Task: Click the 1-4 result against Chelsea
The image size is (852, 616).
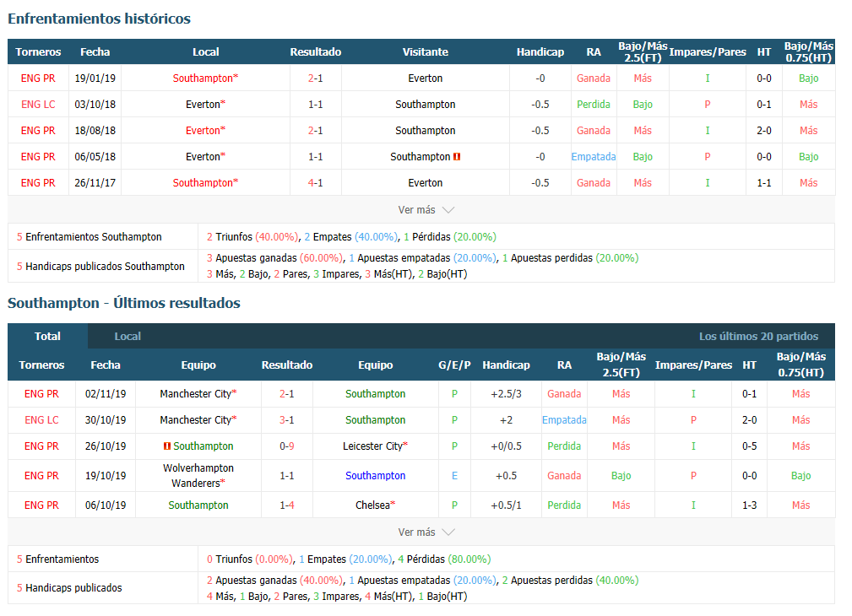Action: [x=287, y=505]
